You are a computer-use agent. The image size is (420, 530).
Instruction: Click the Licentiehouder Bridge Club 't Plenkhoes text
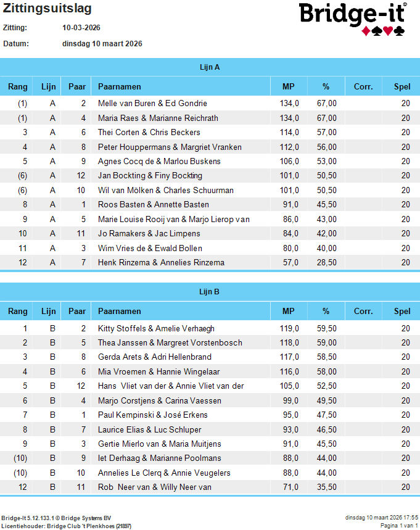click(x=66, y=526)
